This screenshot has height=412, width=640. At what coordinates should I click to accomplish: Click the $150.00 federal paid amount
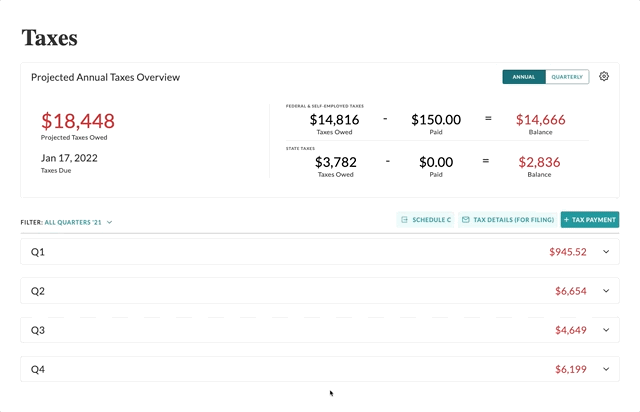coord(436,120)
